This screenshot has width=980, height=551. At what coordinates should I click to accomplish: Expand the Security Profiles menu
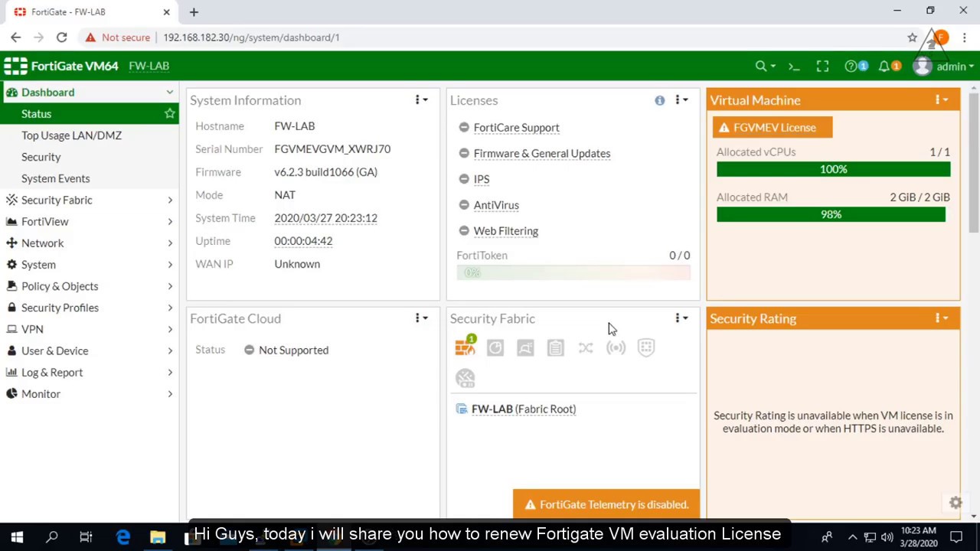click(90, 308)
